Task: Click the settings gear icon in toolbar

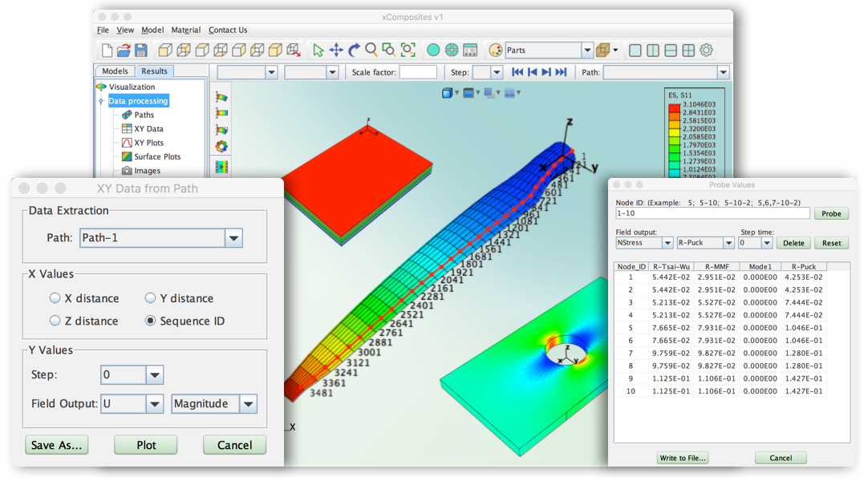Action: tap(706, 50)
